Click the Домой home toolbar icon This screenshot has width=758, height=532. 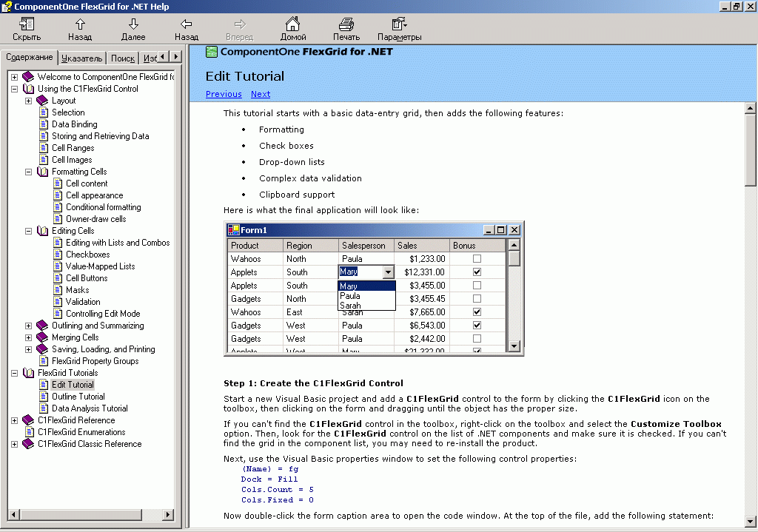(x=292, y=24)
